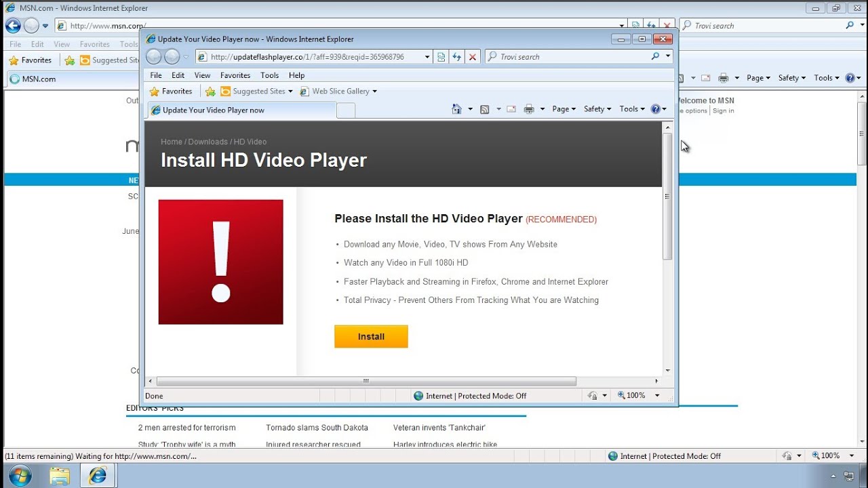Click Print icon in popup command bar
868x488 pixels.
pos(529,109)
